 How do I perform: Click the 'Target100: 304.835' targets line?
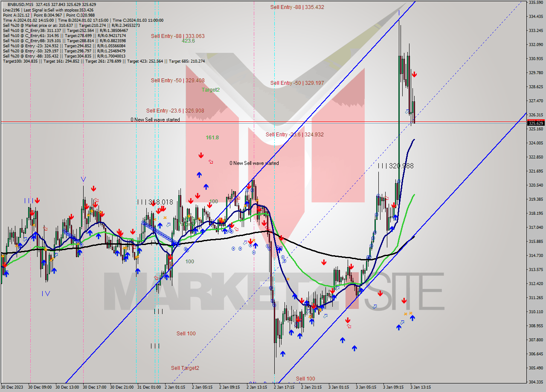click(104, 61)
